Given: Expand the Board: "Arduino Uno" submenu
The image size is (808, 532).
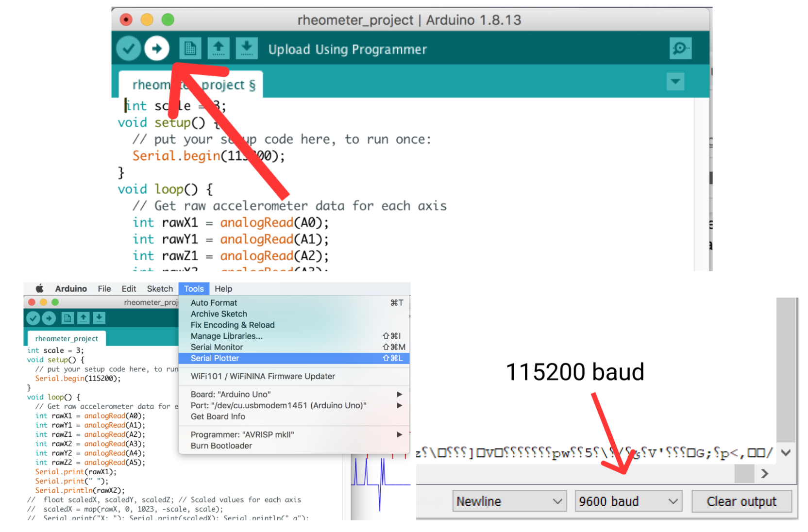Looking at the screenshot, I should [x=294, y=394].
